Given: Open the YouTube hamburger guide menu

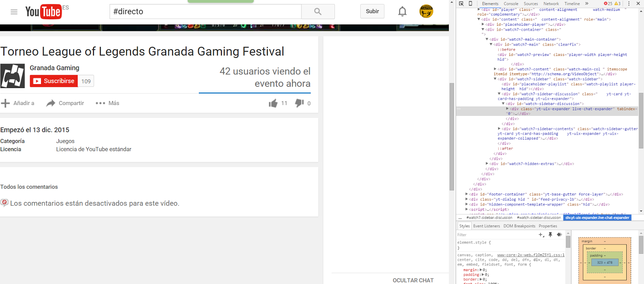Looking at the screenshot, I should click(14, 12).
